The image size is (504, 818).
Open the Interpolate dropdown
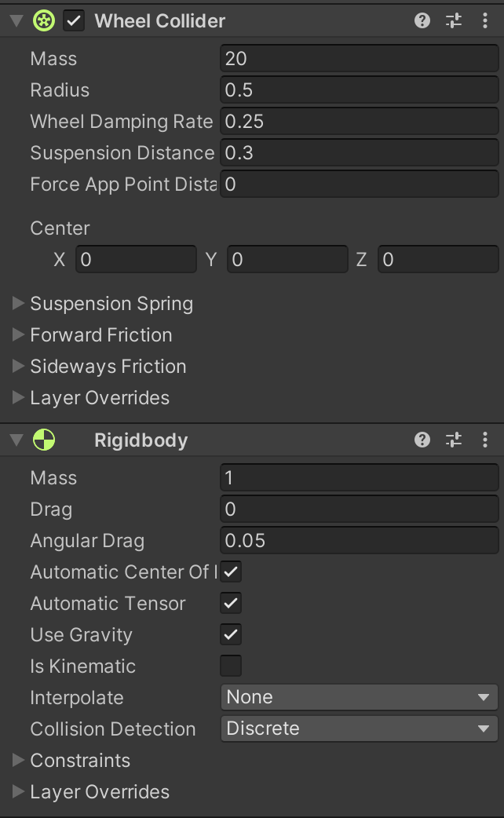[359, 697]
